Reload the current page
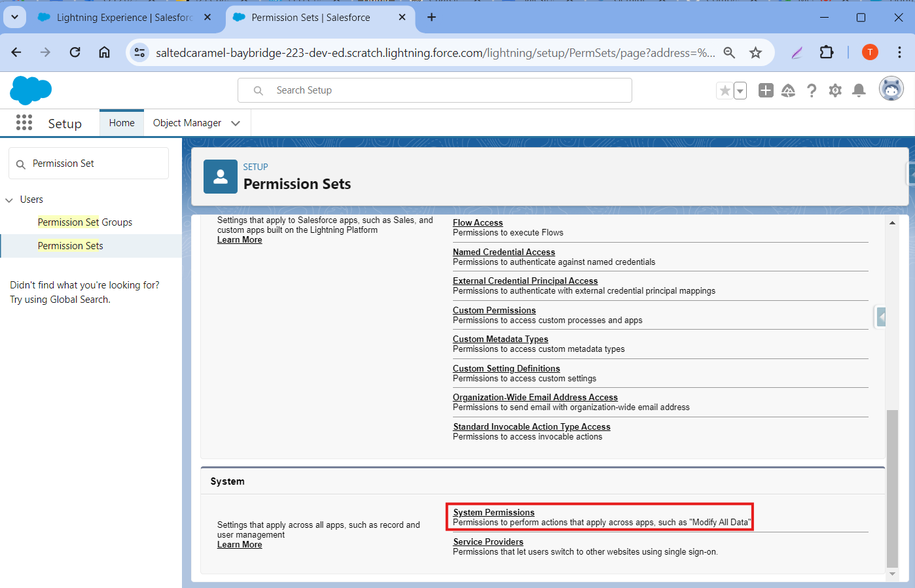Image resolution: width=915 pixels, height=588 pixels. point(75,52)
